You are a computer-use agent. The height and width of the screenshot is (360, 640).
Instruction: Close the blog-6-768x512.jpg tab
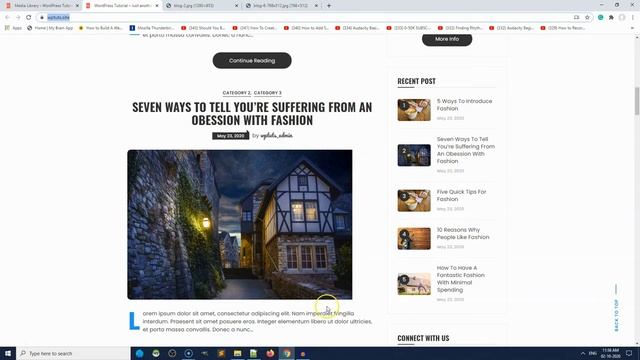(316, 6)
